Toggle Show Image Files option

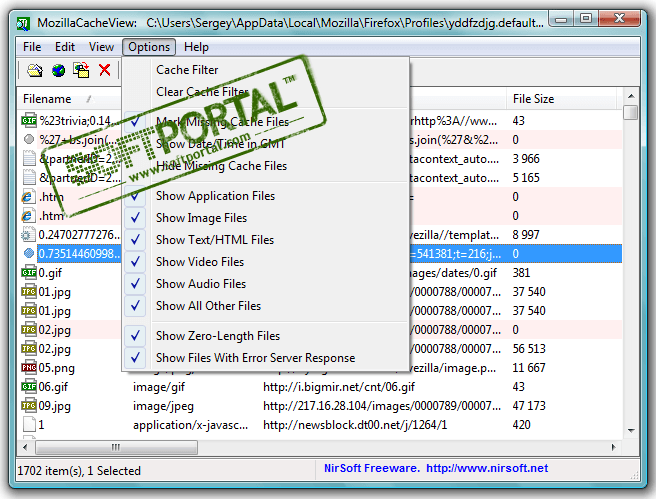coord(266,218)
